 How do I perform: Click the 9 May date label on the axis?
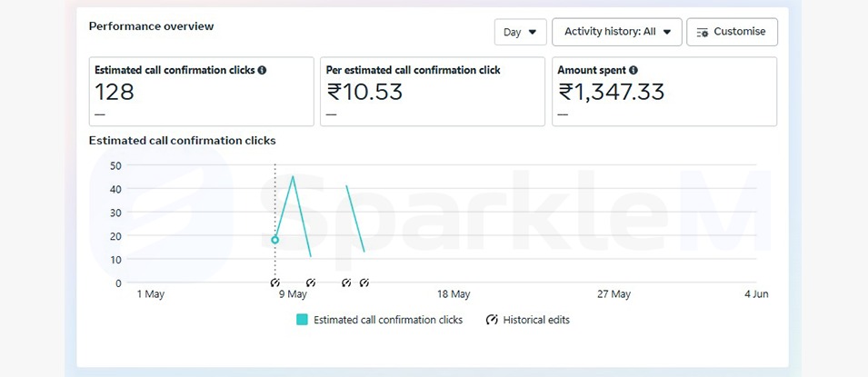[x=293, y=294]
